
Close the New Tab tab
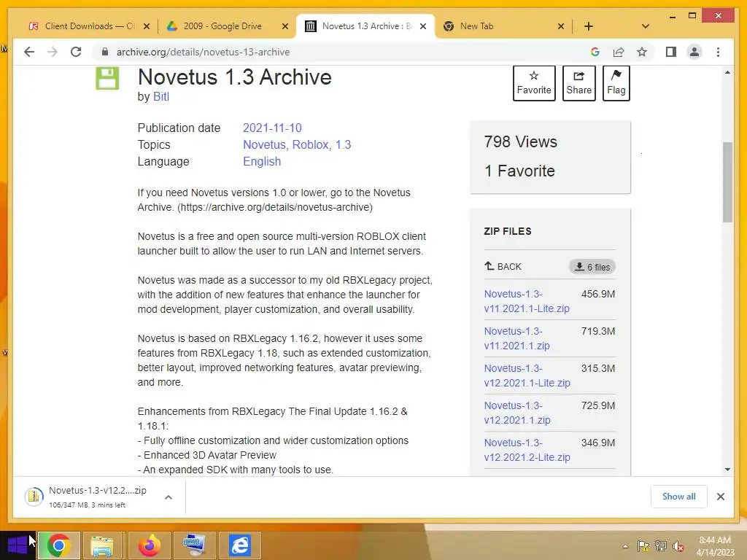click(561, 26)
